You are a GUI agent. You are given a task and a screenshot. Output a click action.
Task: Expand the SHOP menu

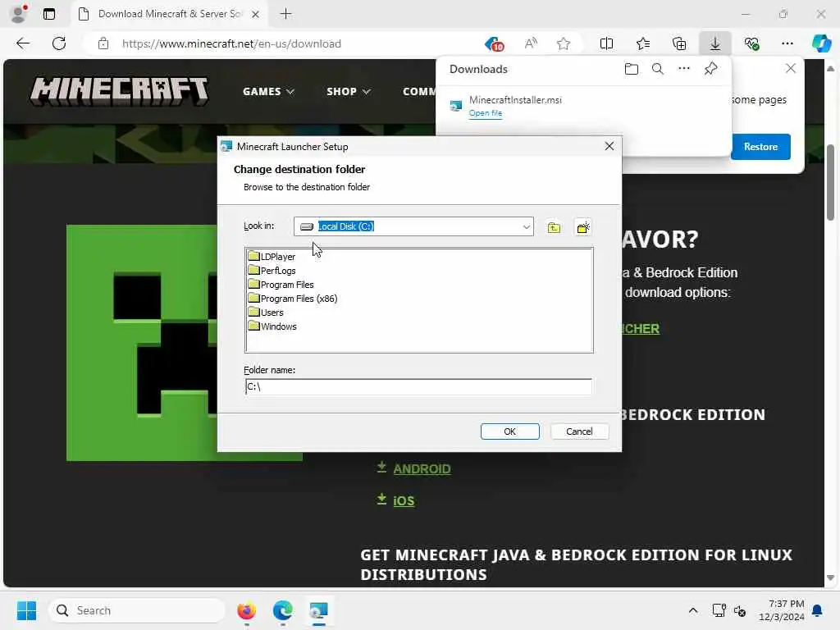(348, 92)
